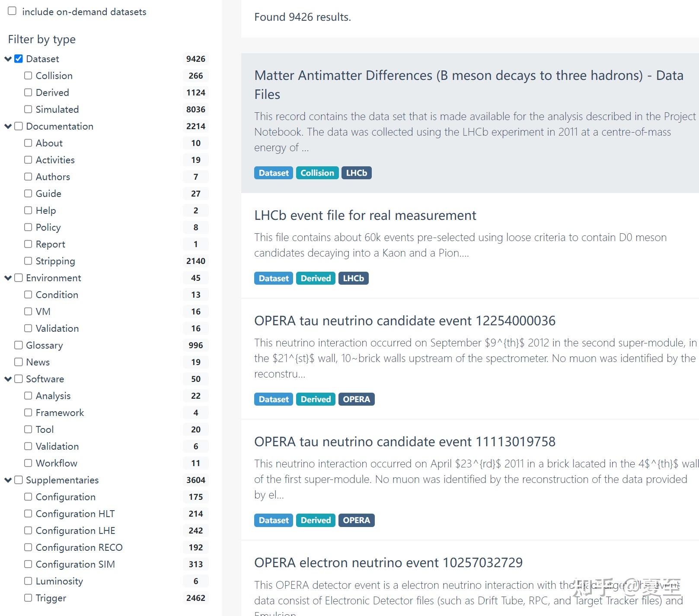Viewport: 699px width, 616px height.
Task: Click the Found 9426 results text
Action: coord(303,17)
